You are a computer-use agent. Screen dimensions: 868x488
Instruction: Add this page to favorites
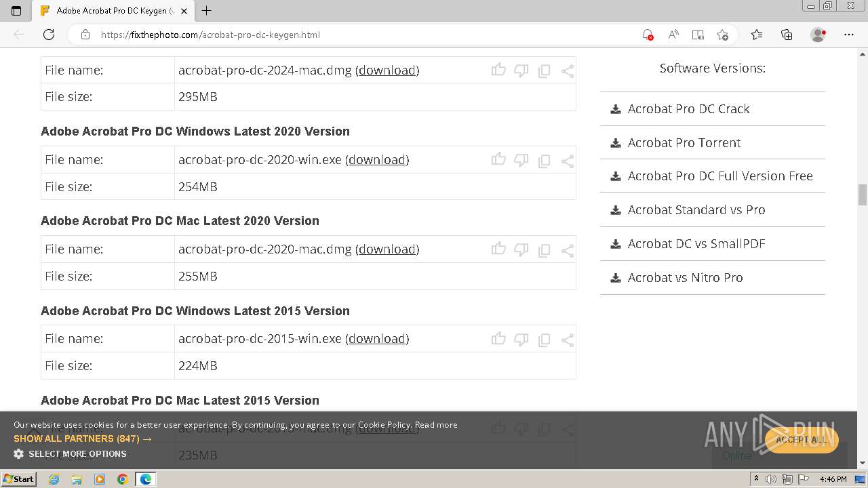[722, 35]
